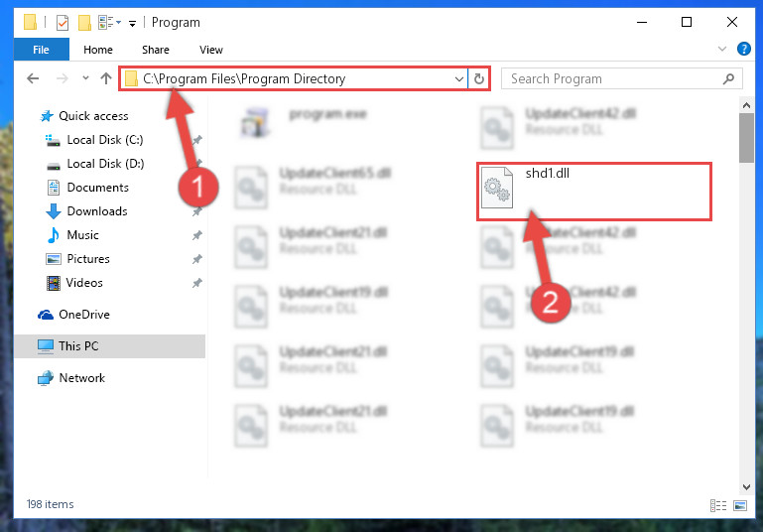
Task: Click the search magnifier icon
Action: click(728, 78)
